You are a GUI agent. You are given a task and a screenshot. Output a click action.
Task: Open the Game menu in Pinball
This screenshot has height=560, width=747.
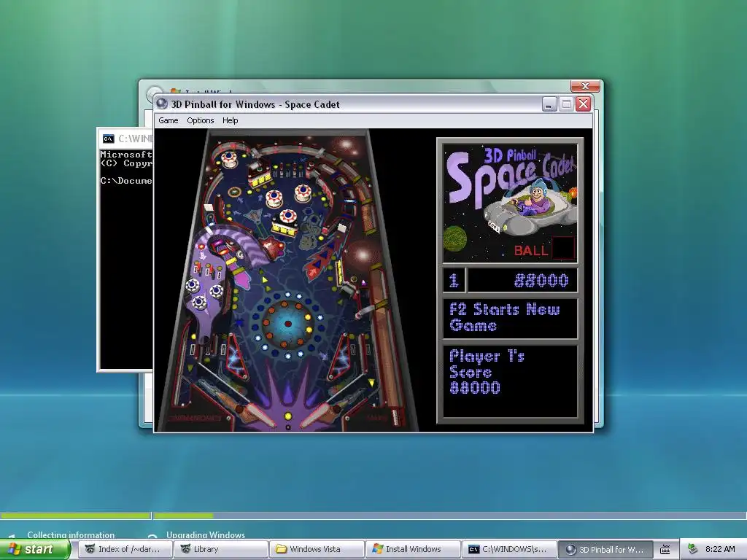[x=169, y=120]
